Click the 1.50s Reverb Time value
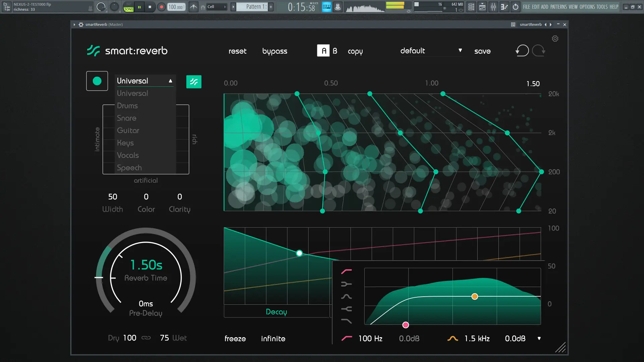 pos(146,265)
